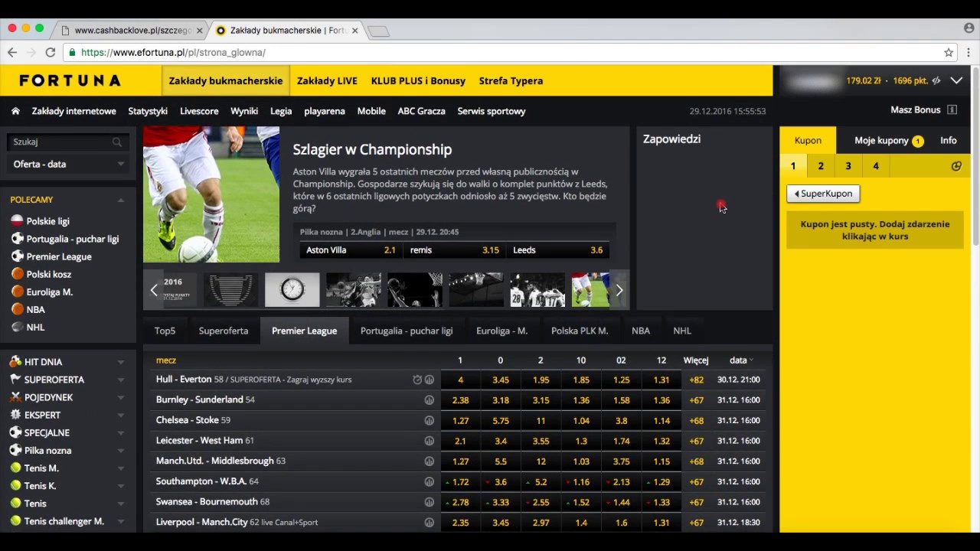Expand SPECJALNE category
980x551 pixels.
pyautogui.click(x=120, y=432)
